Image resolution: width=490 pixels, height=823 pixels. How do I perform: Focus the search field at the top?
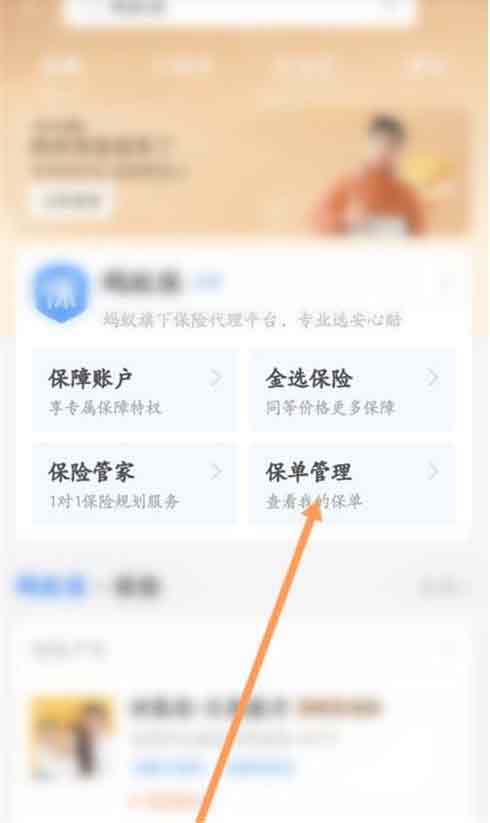pyautogui.click(x=241, y=10)
